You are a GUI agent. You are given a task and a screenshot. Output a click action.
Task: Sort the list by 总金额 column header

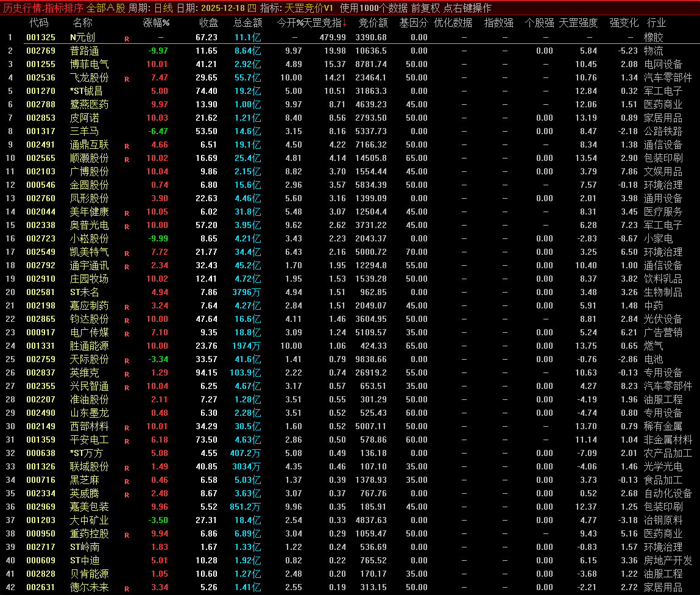point(248,23)
